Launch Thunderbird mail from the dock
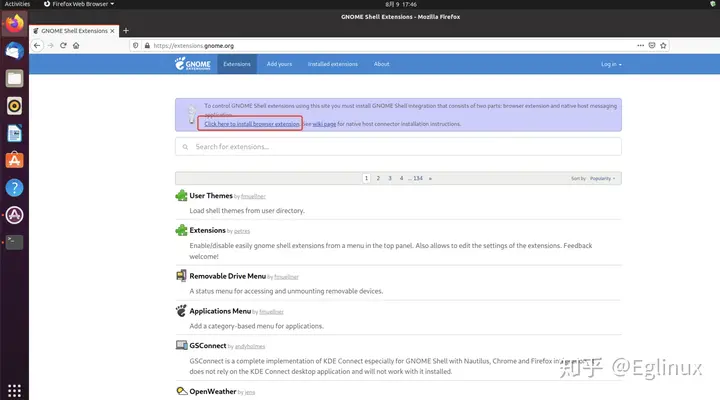This screenshot has width=720, height=400. pyautogui.click(x=14, y=51)
